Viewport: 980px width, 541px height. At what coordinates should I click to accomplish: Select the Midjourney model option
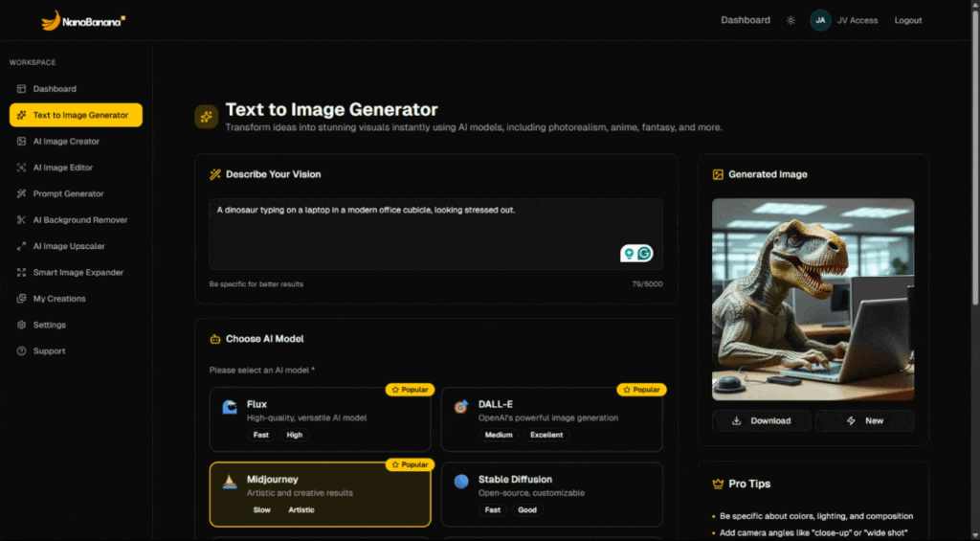(320, 494)
